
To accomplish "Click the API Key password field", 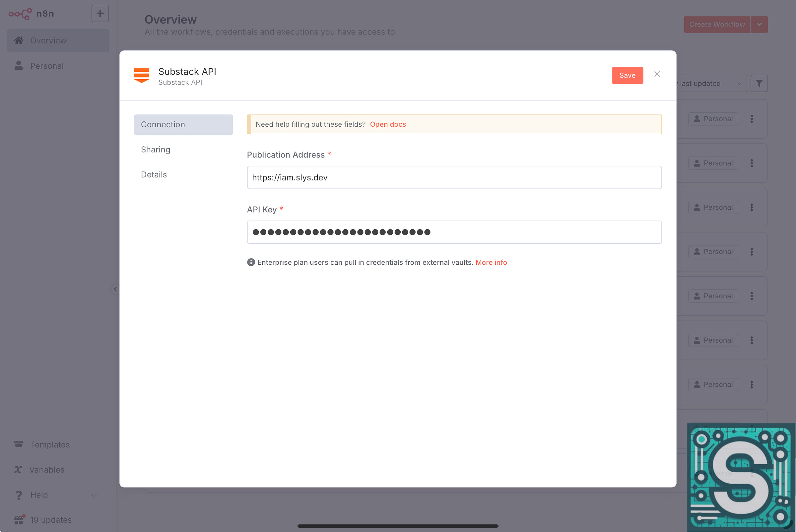I will (454, 232).
